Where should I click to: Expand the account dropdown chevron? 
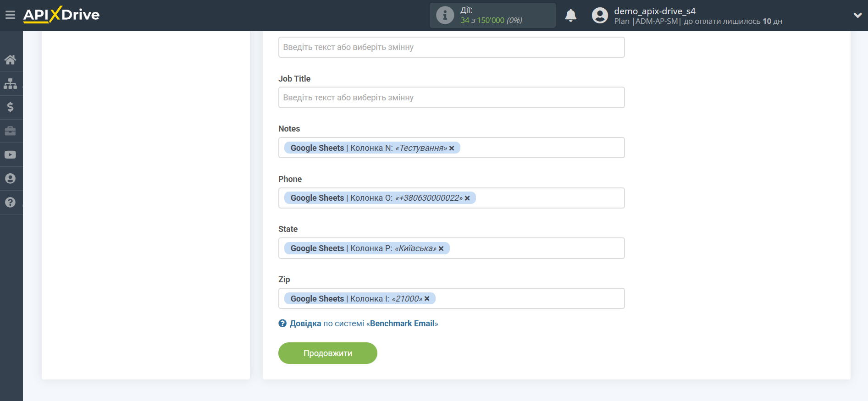point(857,15)
